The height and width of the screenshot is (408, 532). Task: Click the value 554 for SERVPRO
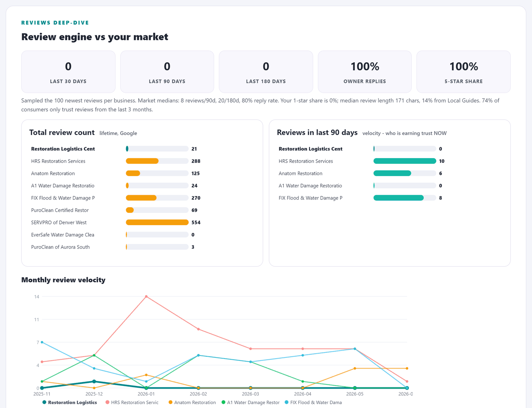point(196,222)
